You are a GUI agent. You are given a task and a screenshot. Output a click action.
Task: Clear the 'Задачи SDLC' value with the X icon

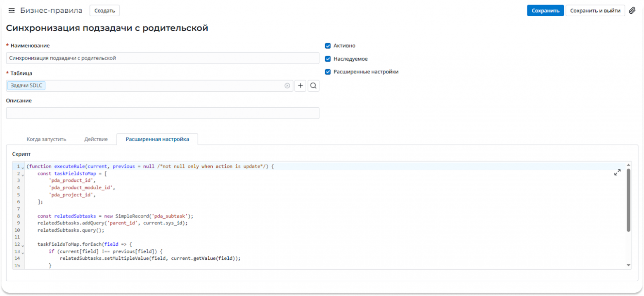[287, 85]
